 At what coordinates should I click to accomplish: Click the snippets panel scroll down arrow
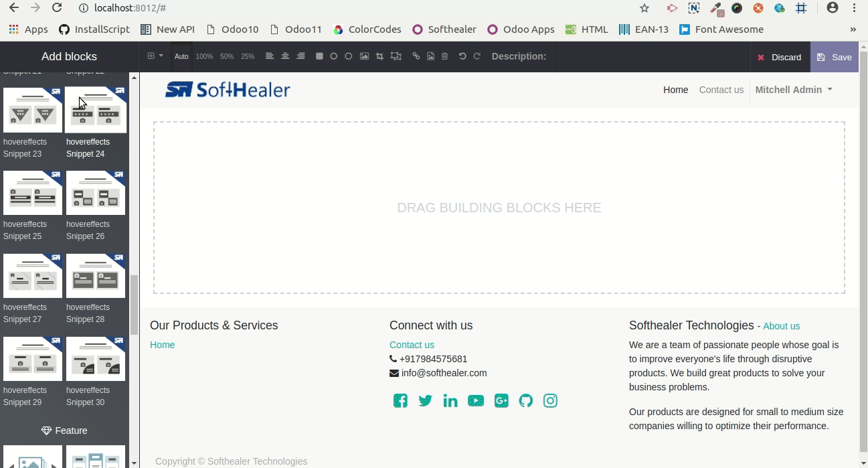[134, 463]
